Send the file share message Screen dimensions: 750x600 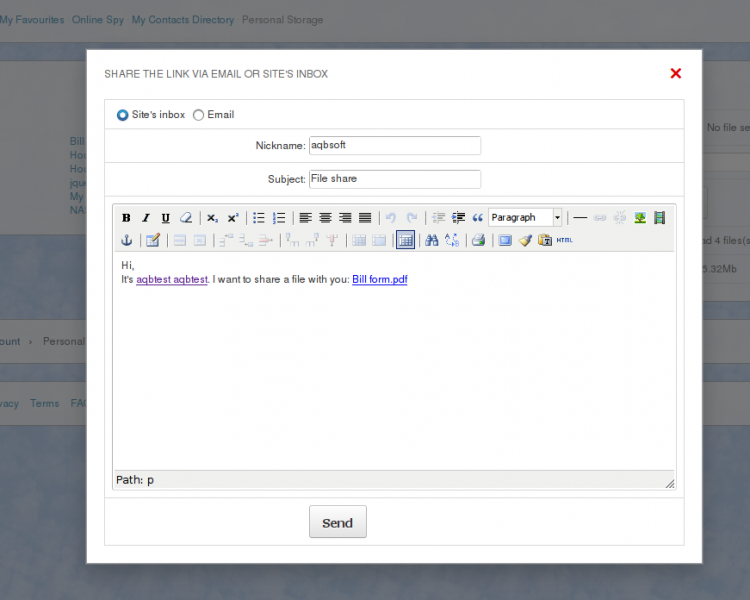(338, 522)
